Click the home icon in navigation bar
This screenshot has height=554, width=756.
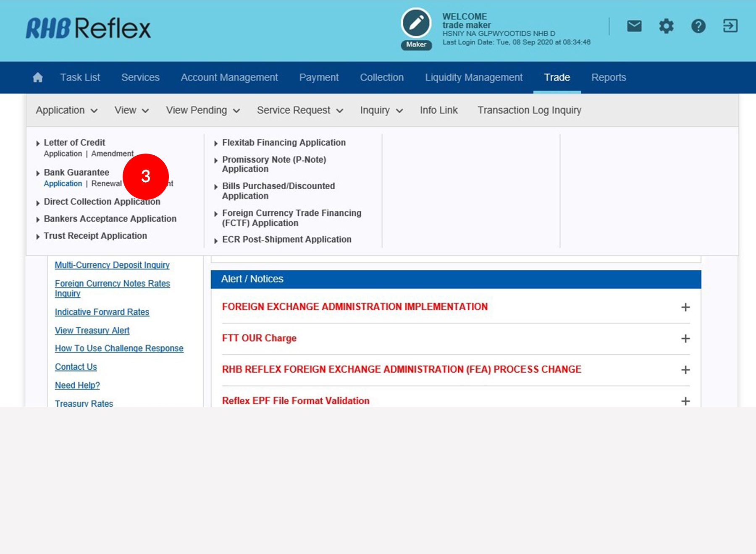[x=38, y=78]
